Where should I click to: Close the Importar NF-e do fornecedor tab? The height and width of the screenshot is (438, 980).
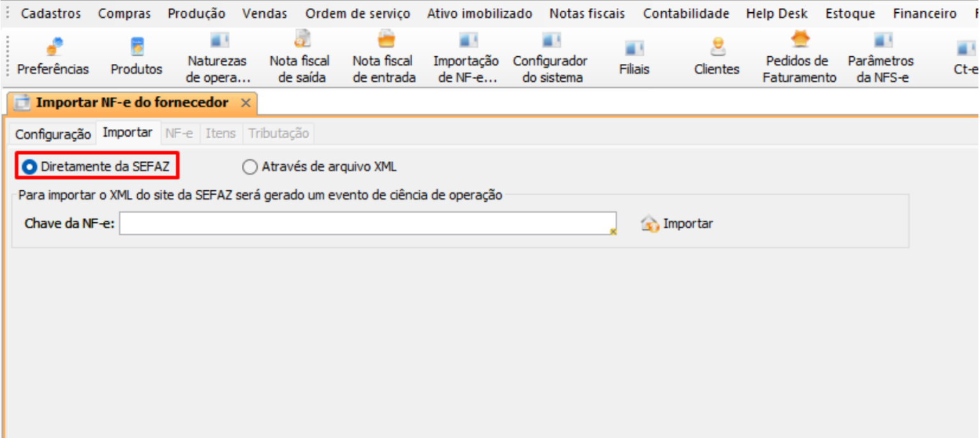245,103
